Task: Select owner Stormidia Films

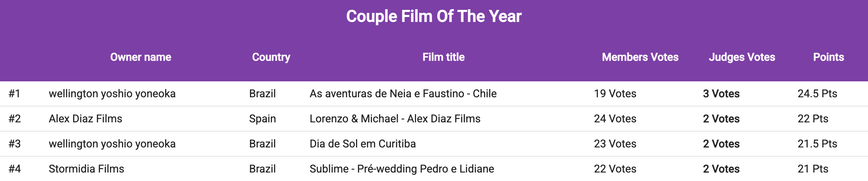Action: pos(86,169)
